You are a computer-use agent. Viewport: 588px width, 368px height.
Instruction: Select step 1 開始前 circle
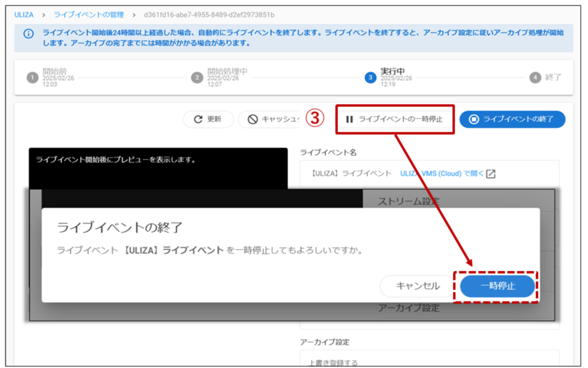33,78
